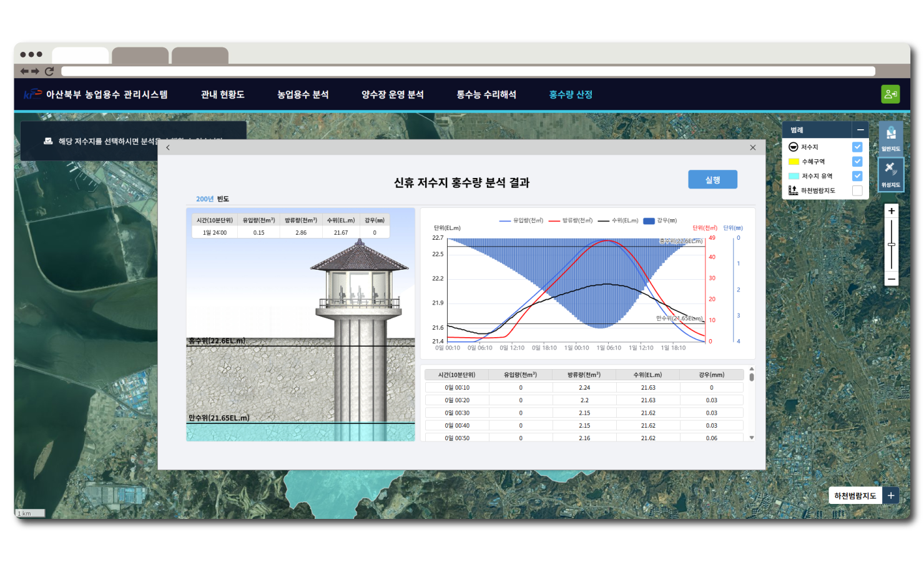Click the map zoom slider handle
Image resolution: width=924 pixels, height=562 pixels.
click(892, 245)
